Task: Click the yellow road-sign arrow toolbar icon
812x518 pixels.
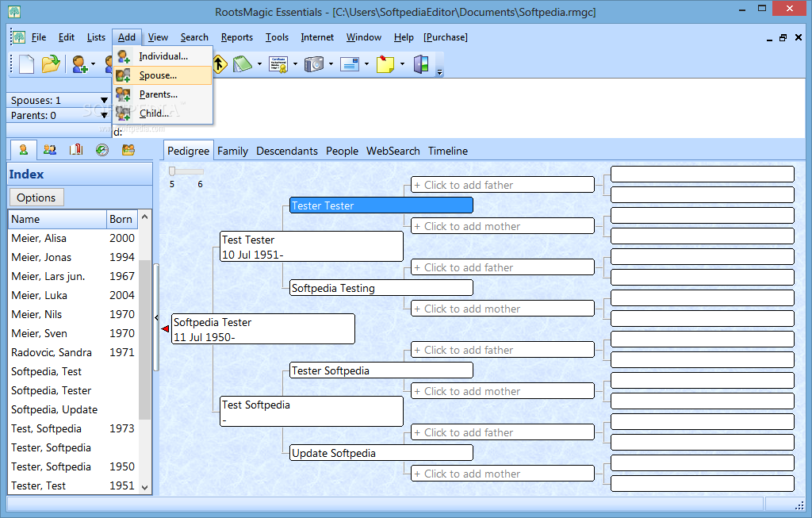Action: point(220,64)
